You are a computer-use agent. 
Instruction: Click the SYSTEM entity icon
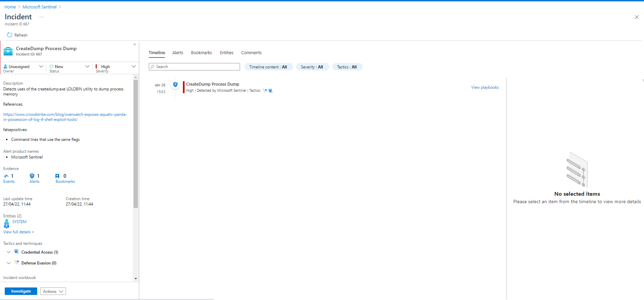[x=6, y=223]
